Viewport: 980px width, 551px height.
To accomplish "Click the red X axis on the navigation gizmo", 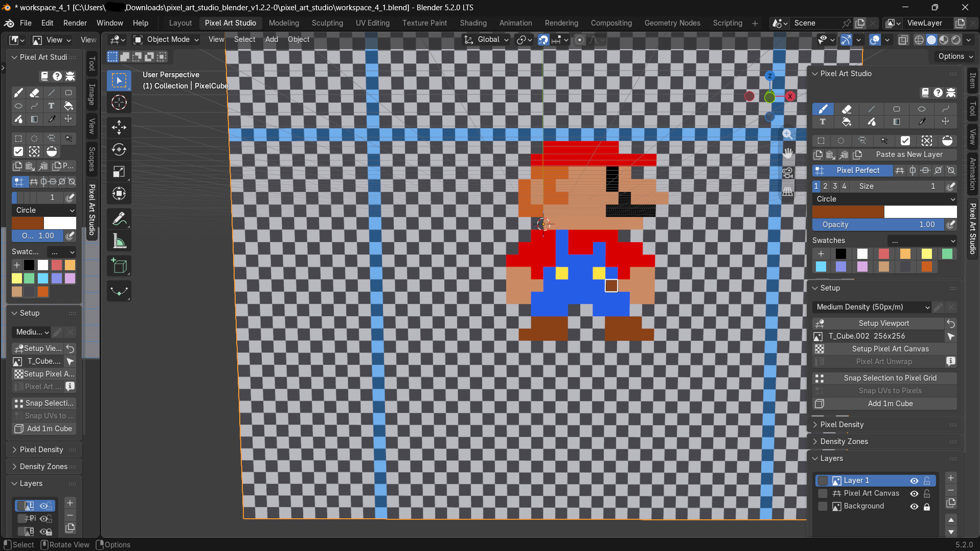I will 790,96.
